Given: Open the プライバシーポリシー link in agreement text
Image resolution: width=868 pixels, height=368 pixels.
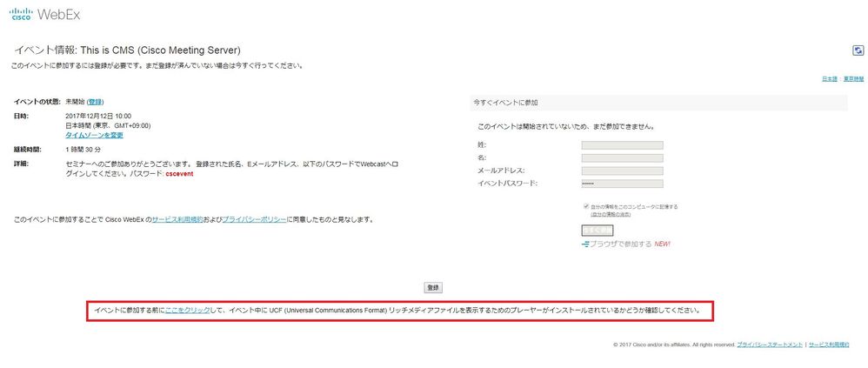Looking at the screenshot, I should [x=254, y=220].
